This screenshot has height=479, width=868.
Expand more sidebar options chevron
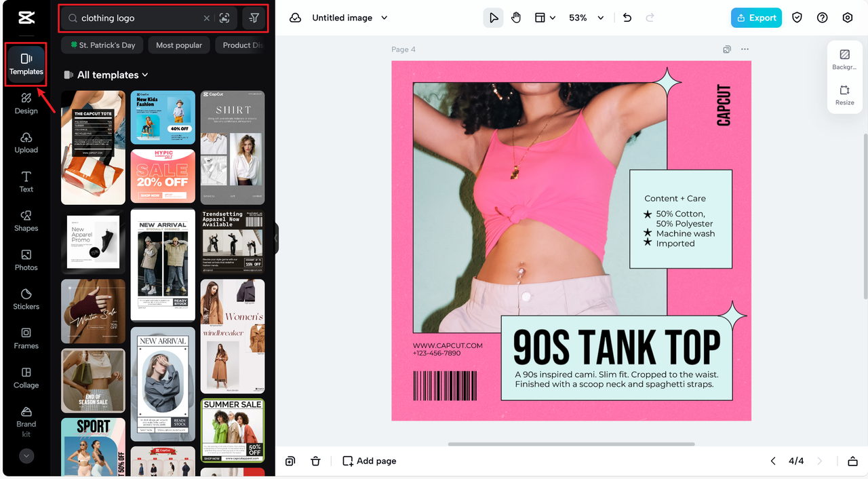tap(26, 457)
